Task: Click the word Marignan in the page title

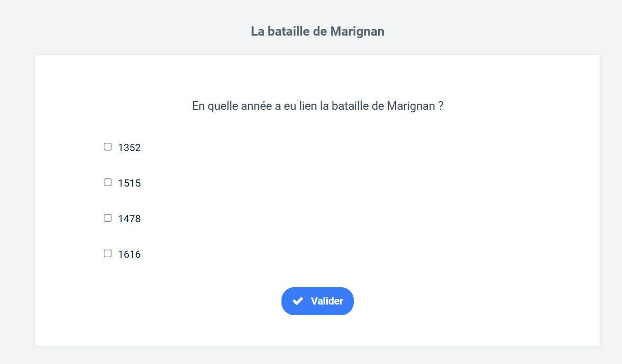Action: click(x=357, y=32)
